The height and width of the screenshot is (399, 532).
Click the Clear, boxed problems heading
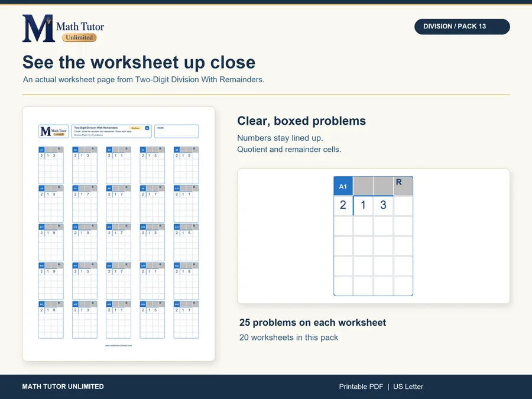point(301,121)
